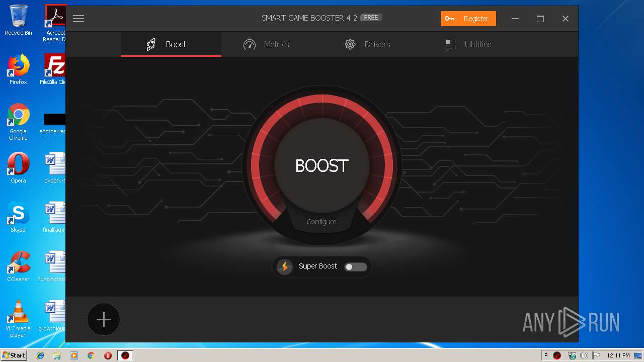Viewport: 644px width, 362px height.
Task: Select Smart Game Booster taskbar button
Action: point(125,355)
